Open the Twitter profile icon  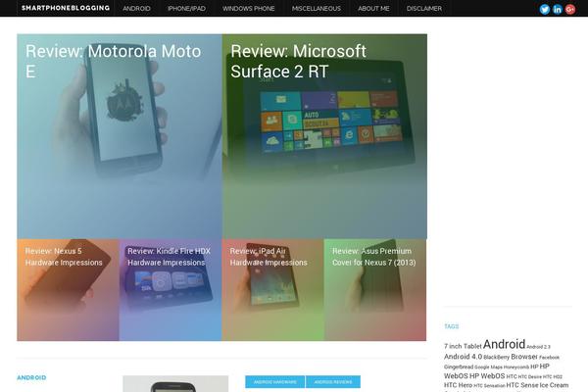pos(545,10)
